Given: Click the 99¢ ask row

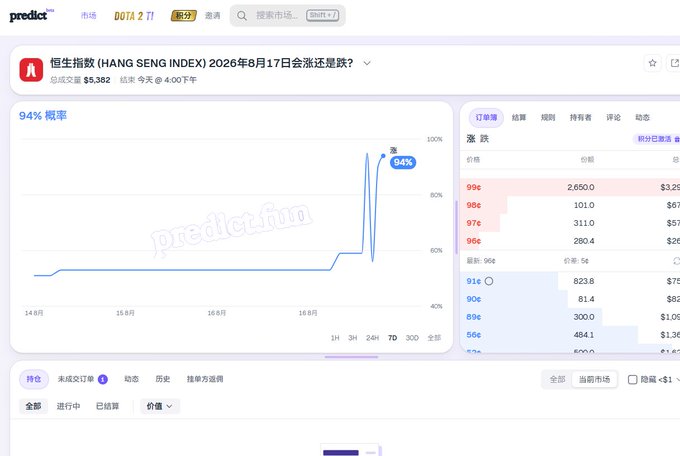Looking at the screenshot, I should coord(570,187).
